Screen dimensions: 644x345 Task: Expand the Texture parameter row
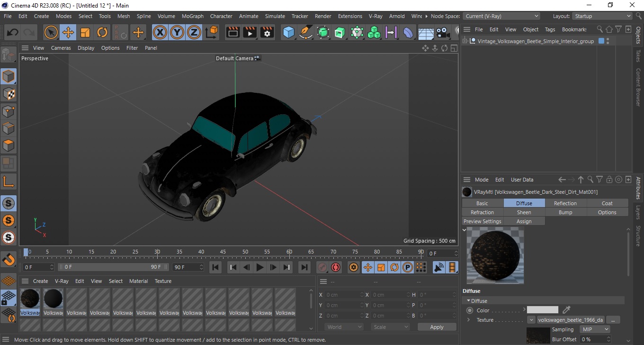point(468,320)
